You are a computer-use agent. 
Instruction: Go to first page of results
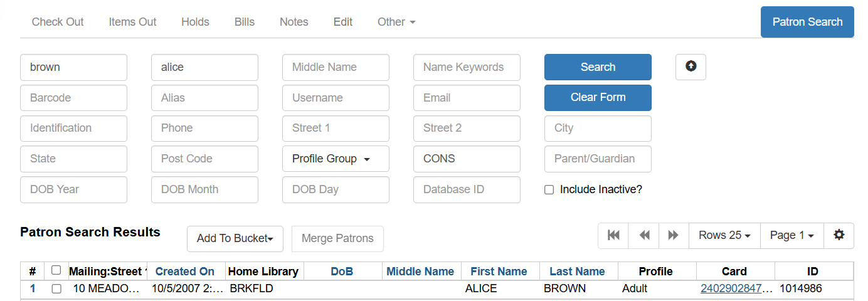(x=613, y=235)
